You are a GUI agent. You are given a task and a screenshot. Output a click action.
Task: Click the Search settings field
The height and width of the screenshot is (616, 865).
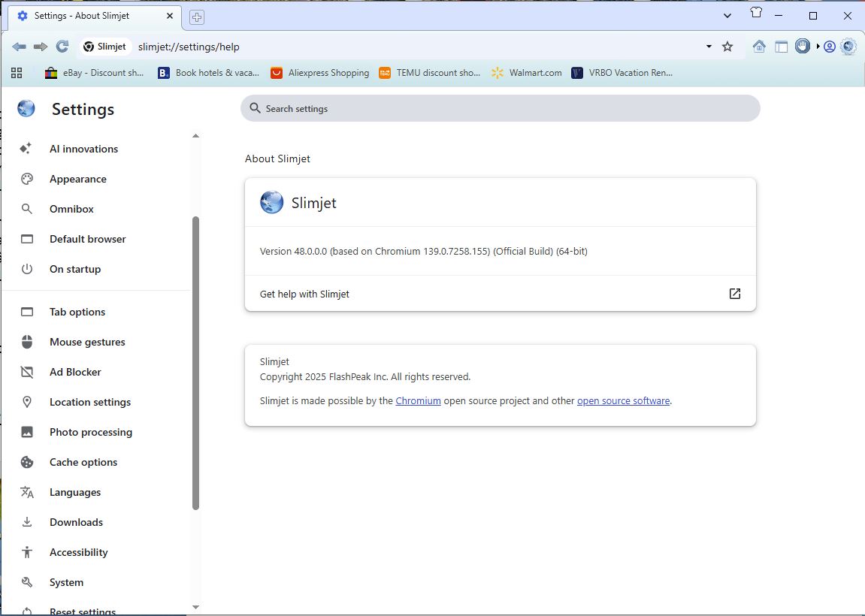(500, 109)
